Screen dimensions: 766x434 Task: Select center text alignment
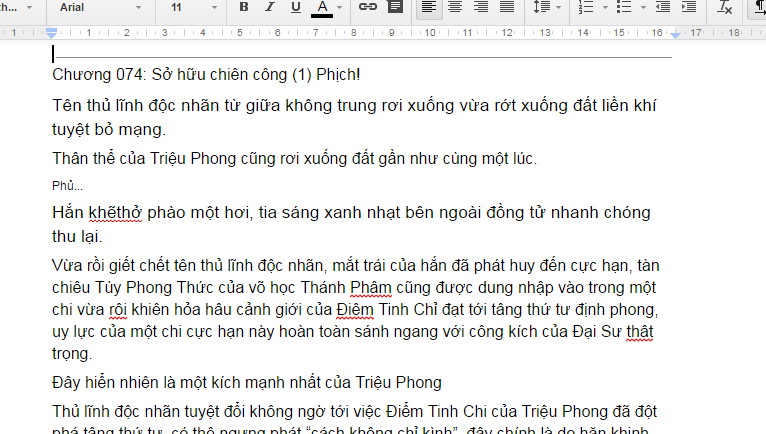(x=455, y=8)
